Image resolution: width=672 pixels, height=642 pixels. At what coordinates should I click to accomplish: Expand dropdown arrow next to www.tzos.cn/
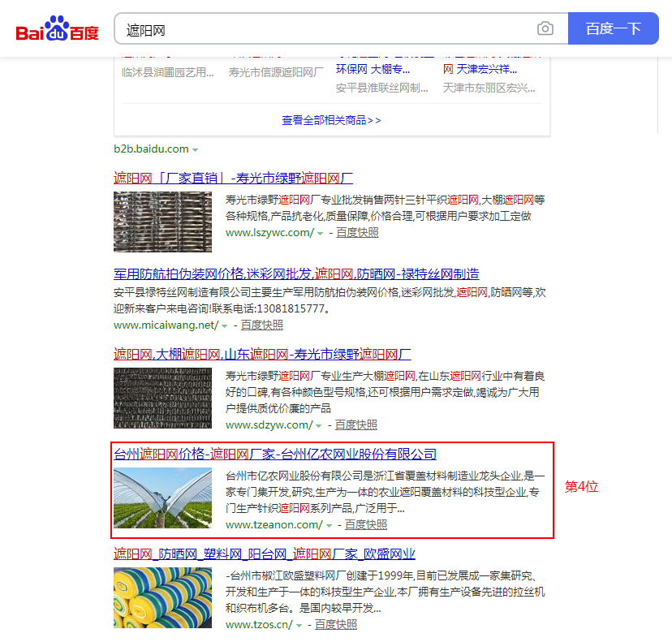(299, 626)
